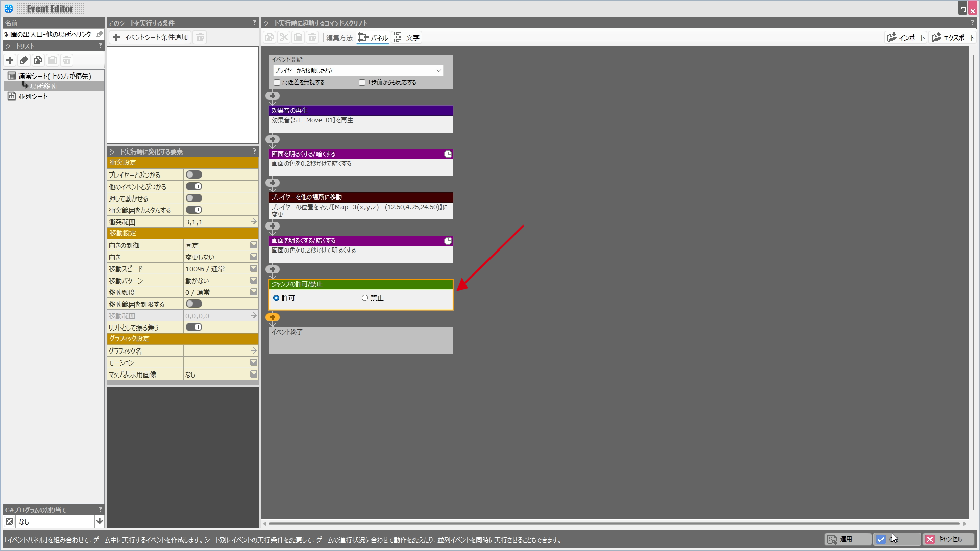Click delete trash icon in command toolbar
The image size is (980, 551).
pyautogui.click(x=312, y=37)
